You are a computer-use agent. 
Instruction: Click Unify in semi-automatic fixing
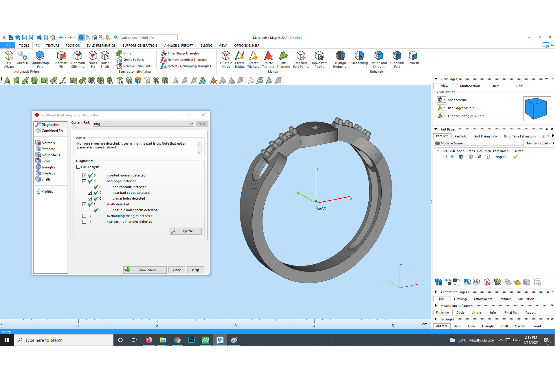pyautogui.click(x=124, y=53)
